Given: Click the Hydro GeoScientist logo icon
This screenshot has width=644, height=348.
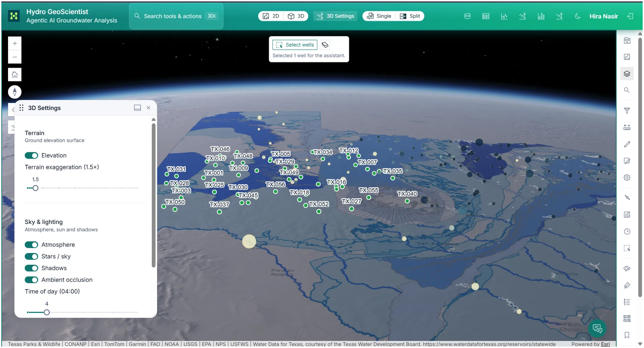Looking at the screenshot, I should pyautogui.click(x=14, y=16).
